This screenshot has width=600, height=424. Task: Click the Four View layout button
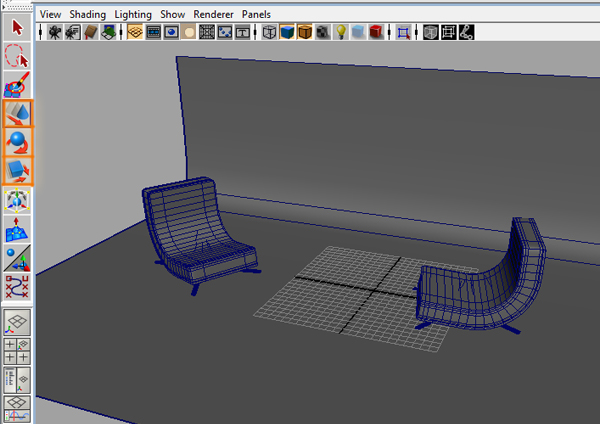coord(18,351)
